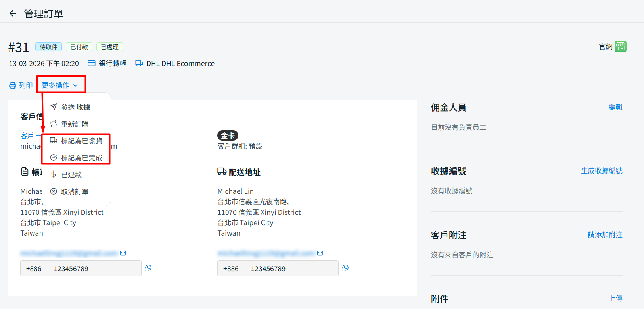This screenshot has height=309, width=644.
Task: Choose 重新訂購 in the dropdown menu
Action: pos(75,124)
